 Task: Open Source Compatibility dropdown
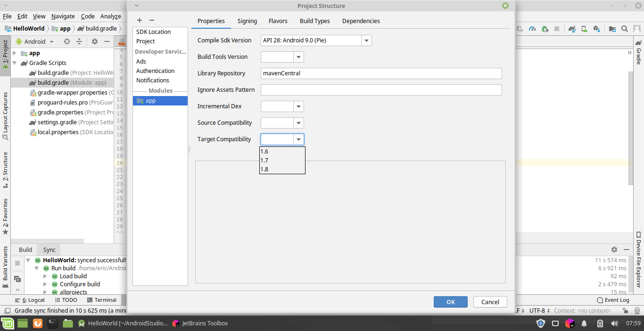coord(298,123)
